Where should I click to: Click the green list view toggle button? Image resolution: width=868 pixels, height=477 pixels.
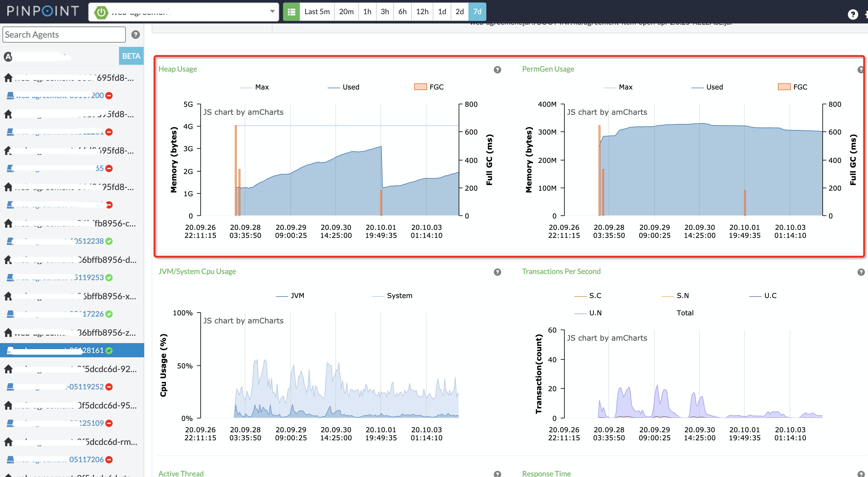[292, 12]
